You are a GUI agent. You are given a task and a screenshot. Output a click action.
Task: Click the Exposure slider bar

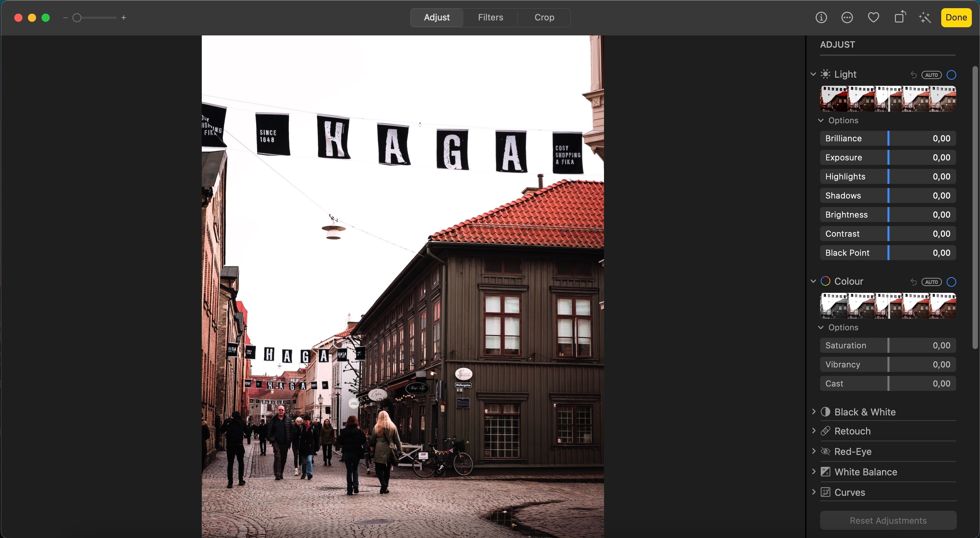[x=888, y=158]
